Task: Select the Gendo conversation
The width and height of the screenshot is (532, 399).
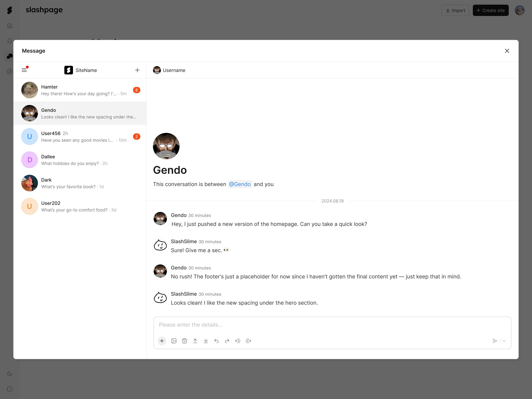Action: 80,113
